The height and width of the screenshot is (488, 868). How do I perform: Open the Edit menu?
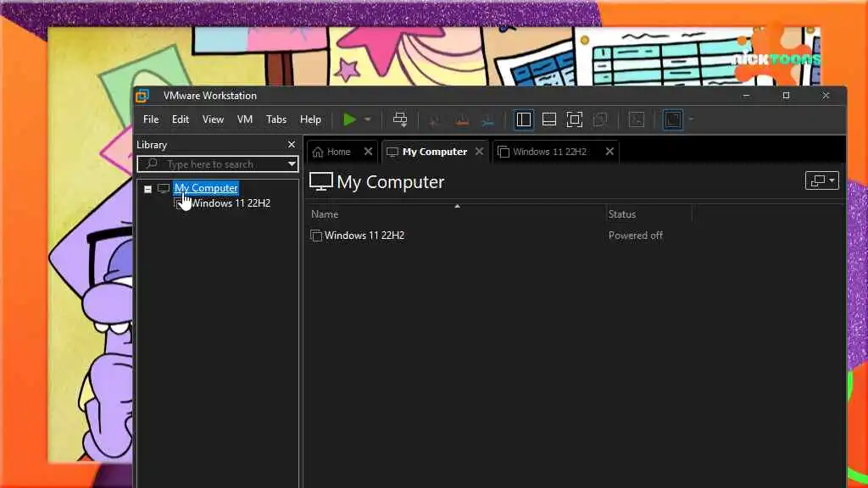(181, 119)
